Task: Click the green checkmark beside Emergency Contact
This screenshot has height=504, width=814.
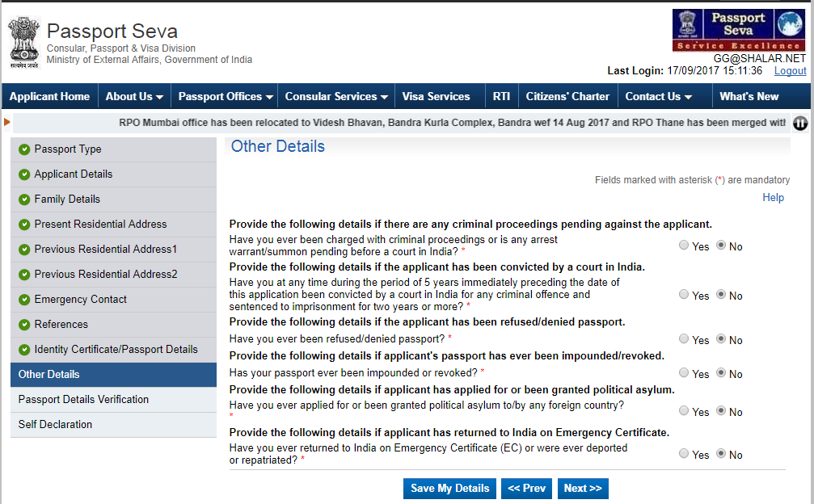Action: pos(23,299)
